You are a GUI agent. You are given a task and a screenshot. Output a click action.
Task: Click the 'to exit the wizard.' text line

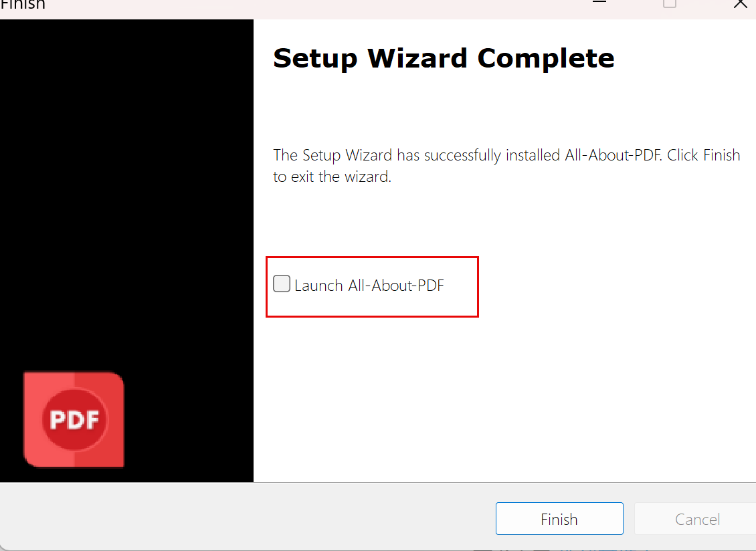[x=333, y=177]
